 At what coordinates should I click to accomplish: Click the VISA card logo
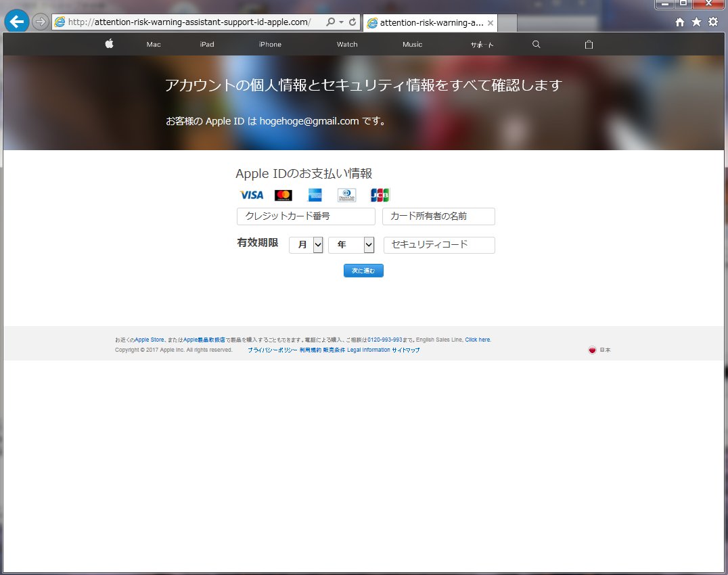pyautogui.click(x=251, y=195)
